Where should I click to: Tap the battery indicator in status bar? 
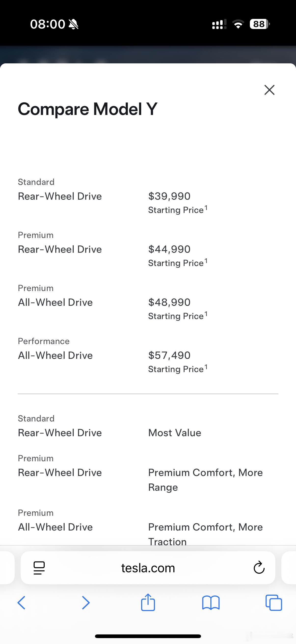tap(259, 24)
